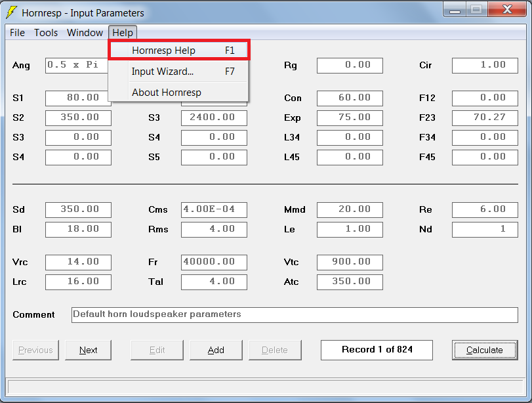This screenshot has width=532, height=403.
Task: Click the L45 input field
Action: pyautogui.click(x=350, y=157)
